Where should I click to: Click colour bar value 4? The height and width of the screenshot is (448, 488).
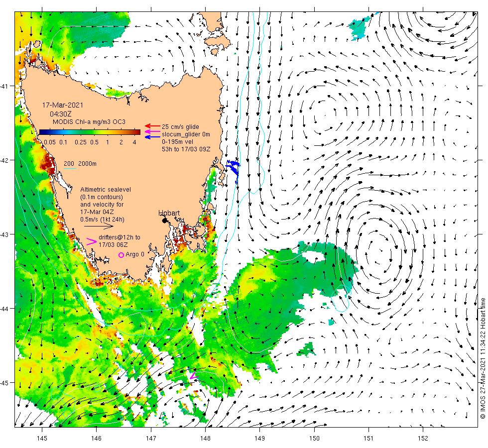134,142
